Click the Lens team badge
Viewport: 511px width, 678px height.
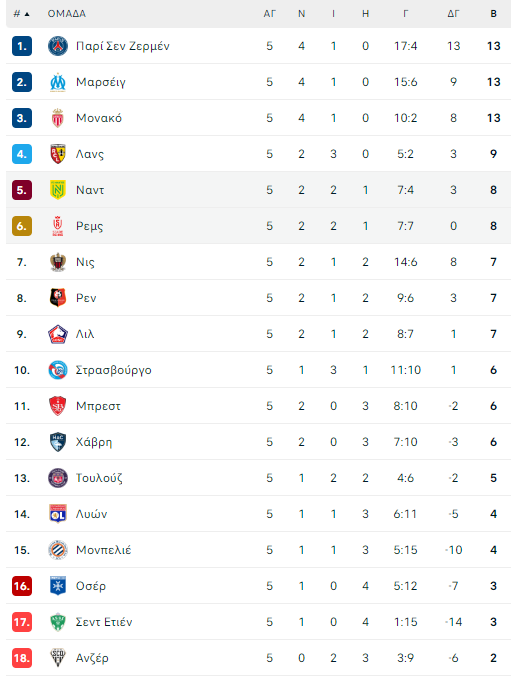coord(57,154)
